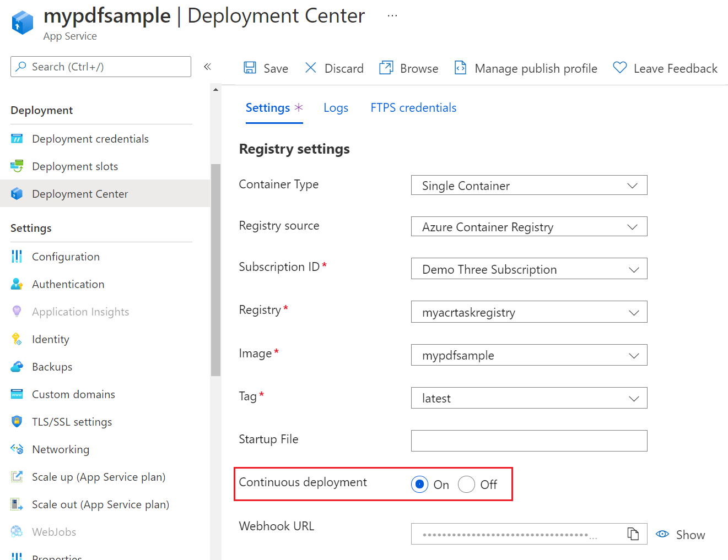Turn Continuous deployment Off
Viewport: 728px width, 560px height.
click(x=466, y=485)
